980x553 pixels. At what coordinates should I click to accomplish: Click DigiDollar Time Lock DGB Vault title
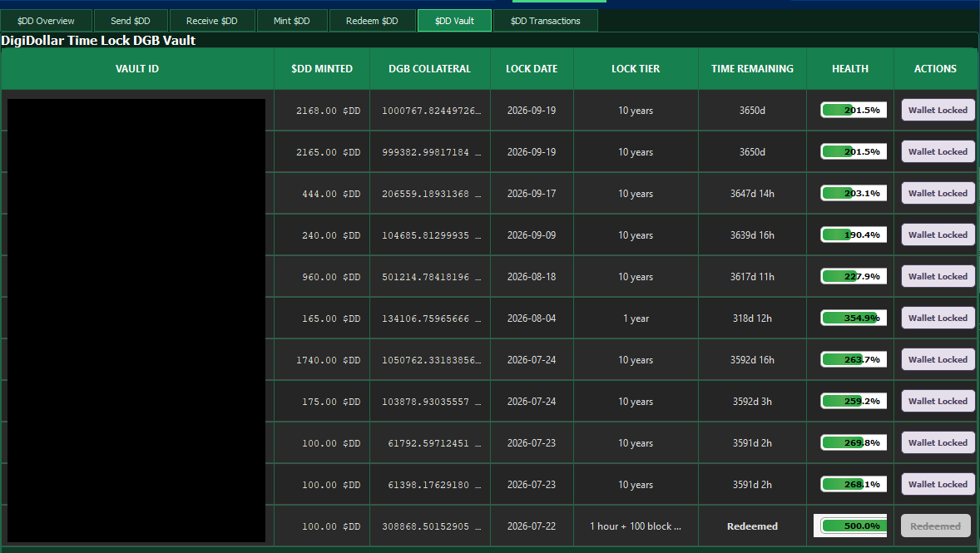click(x=98, y=40)
